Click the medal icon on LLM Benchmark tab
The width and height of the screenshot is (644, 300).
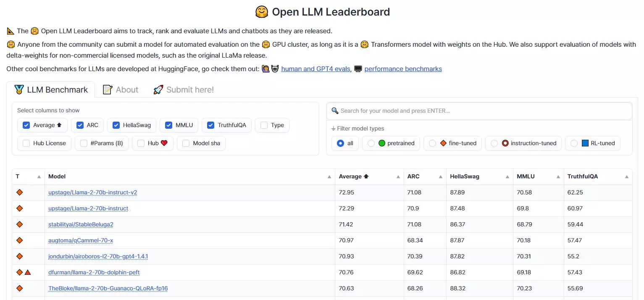[x=19, y=89]
